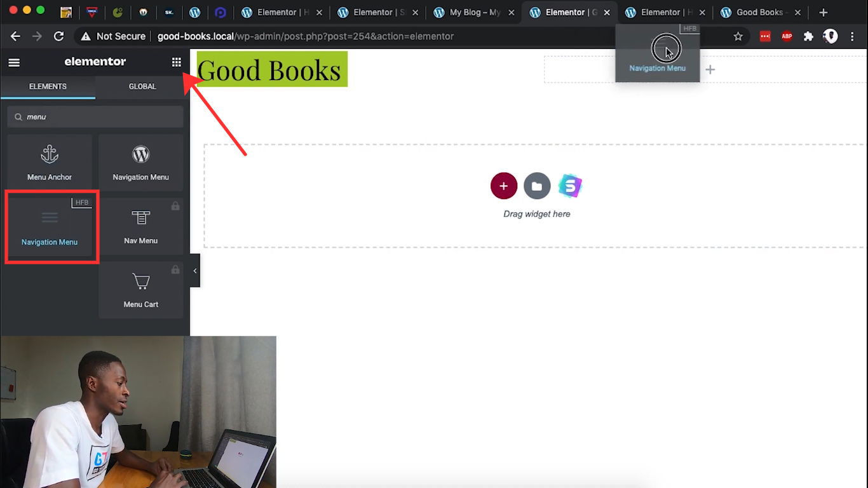This screenshot has width=868, height=488.
Task: Open the ABP Adblock Plus extension
Action: tap(787, 36)
